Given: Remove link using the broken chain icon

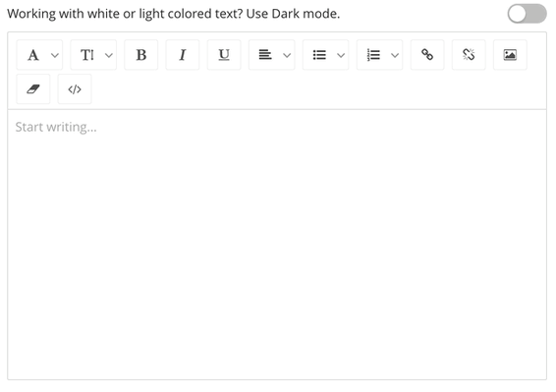Looking at the screenshot, I should 469,55.
